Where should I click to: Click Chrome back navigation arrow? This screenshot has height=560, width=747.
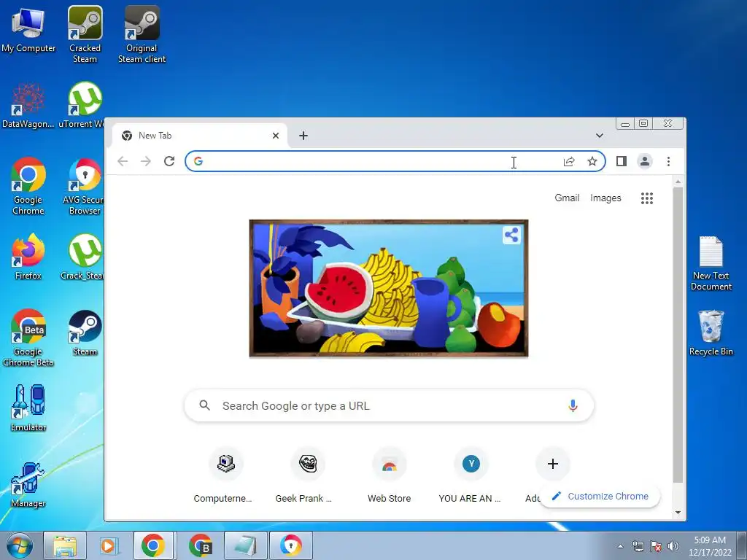pos(123,161)
